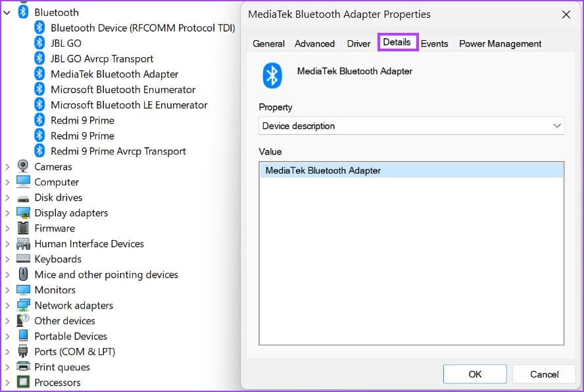Viewport: 584px width, 392px height.
Task: Click icon beside Redmi 9 Prime Avrcp Transport
Action: tap(39, 151)
